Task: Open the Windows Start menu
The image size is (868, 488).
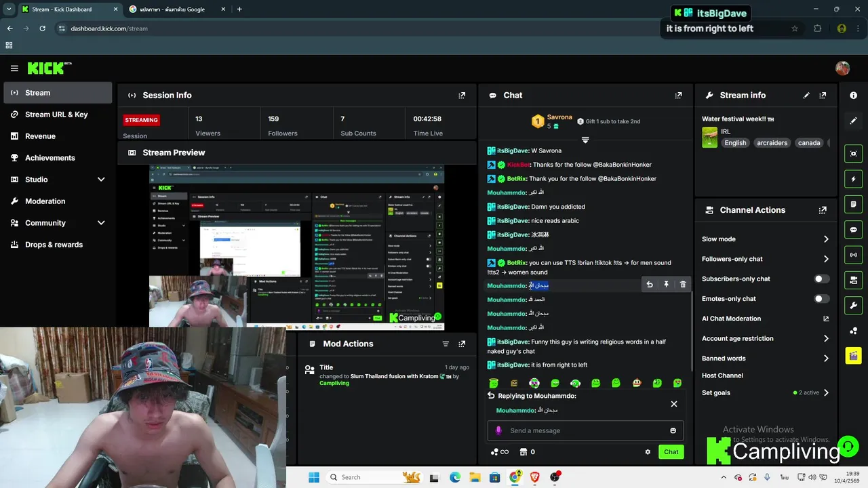Action: click(314, 477)
